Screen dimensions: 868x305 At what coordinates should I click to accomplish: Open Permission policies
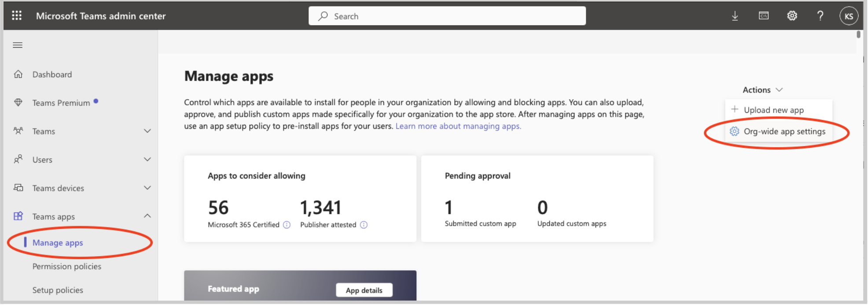point(67,267)
